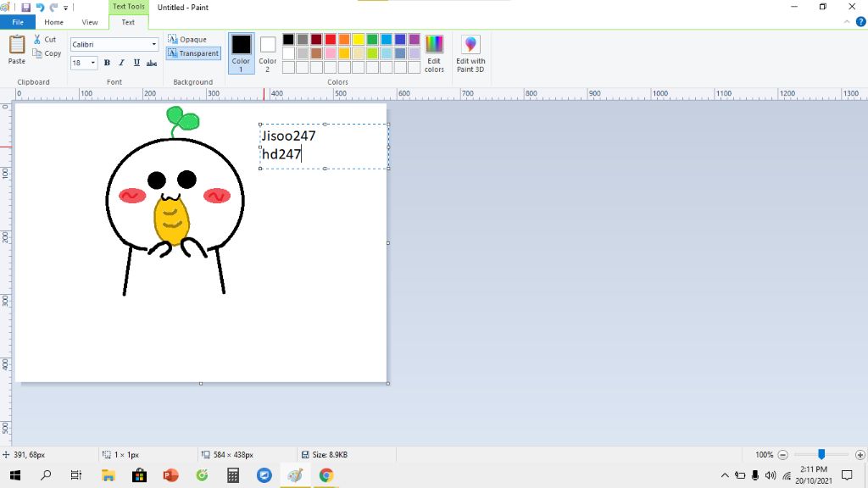The image size is (868, 488).
Task: Pick the brown color swatch
Action: tap(316, 53)
